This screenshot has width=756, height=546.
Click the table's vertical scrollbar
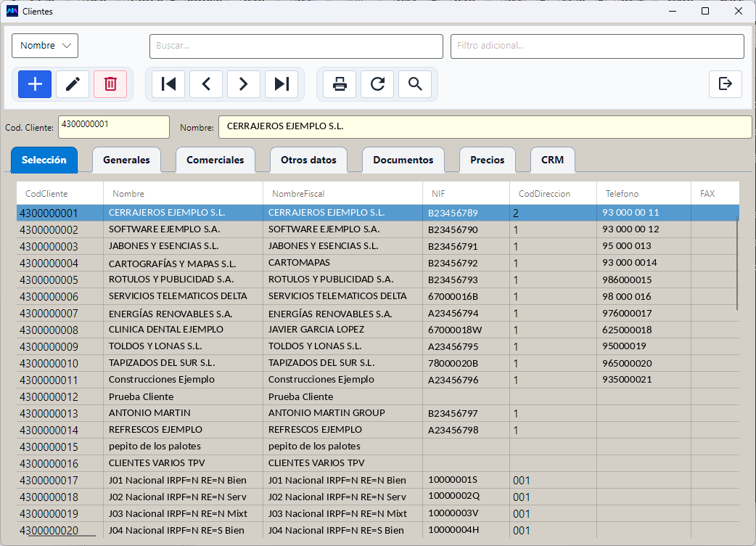(x=738, y=263)
